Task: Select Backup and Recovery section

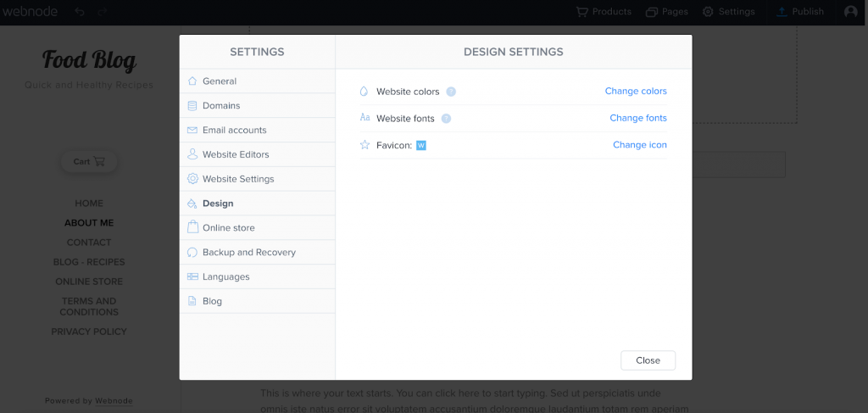Action: (x=248, y=253)
